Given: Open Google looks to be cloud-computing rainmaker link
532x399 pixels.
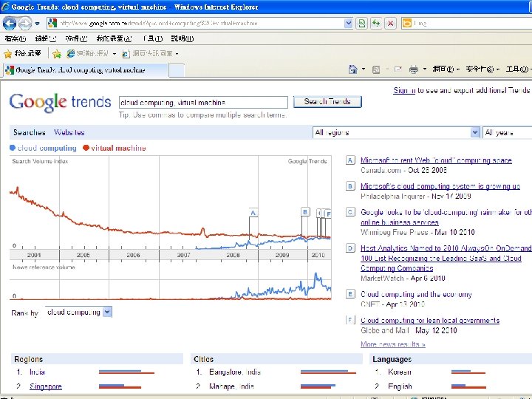Looking at the screenshot, I should tap(446, 217).
